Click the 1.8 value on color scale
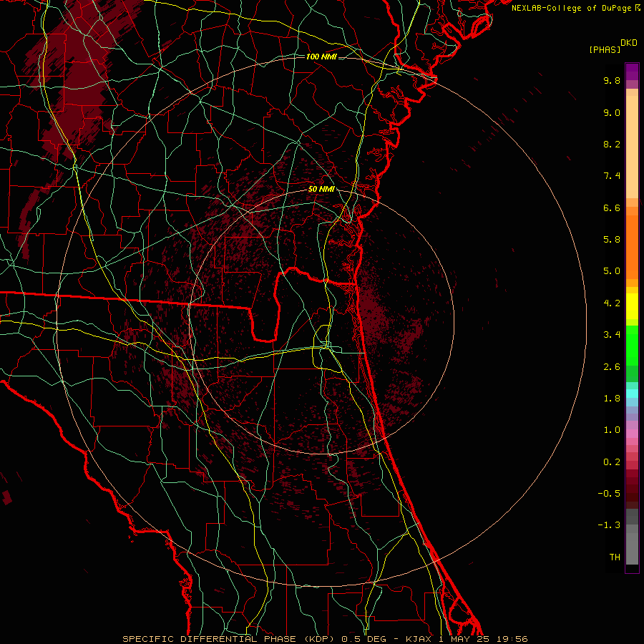This screenshot has height=644, width=644. (612, 399)
